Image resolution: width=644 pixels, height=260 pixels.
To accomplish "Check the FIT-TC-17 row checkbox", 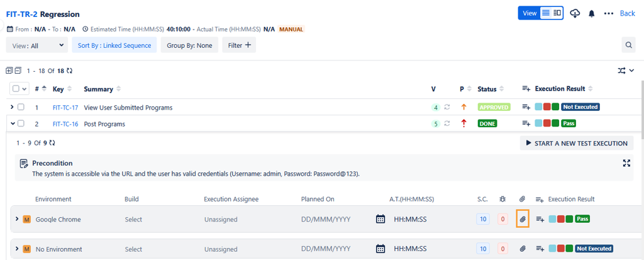I will point(21,108).
